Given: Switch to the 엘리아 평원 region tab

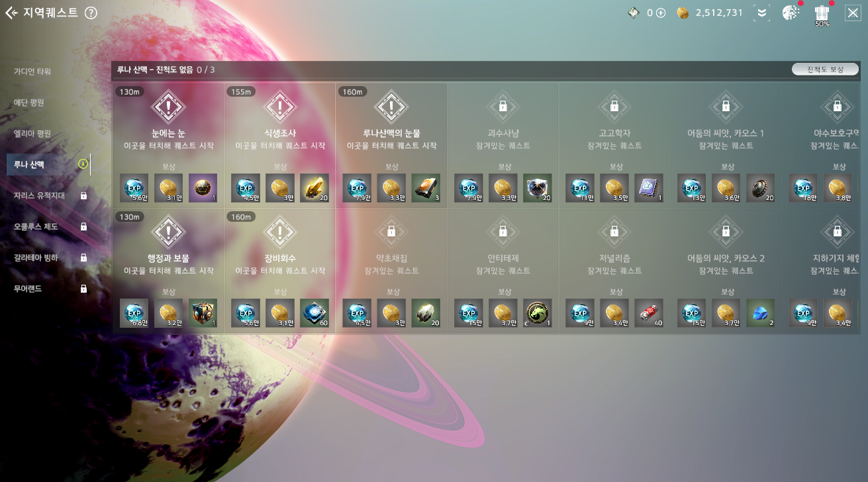Looking at the screenshot, I should coord(32,133).
